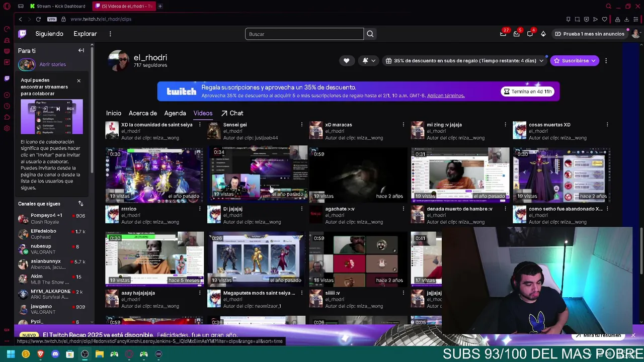Open a new browser tab with plus
644x362 pixels.
tap(160, 6)
